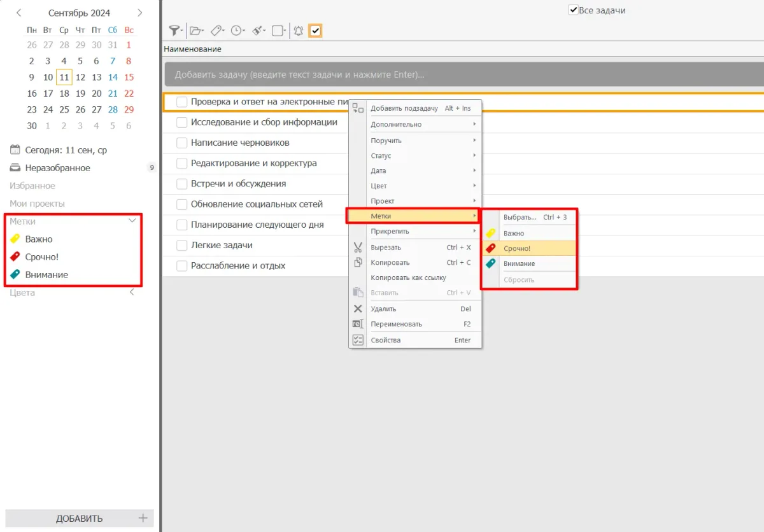Mark Легкие задачи task as done
764x532 pixels.
point(182,245)
